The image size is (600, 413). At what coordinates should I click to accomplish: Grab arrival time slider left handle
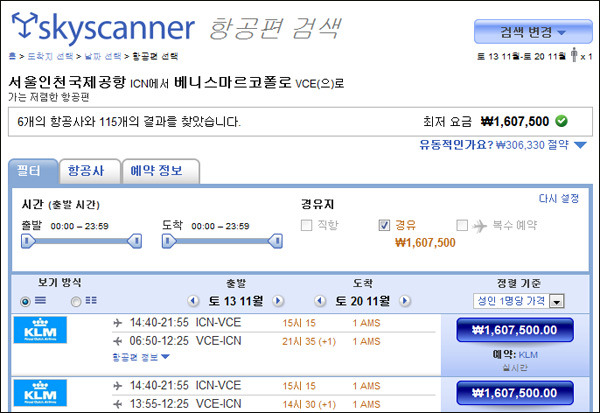tap(169, 241)
